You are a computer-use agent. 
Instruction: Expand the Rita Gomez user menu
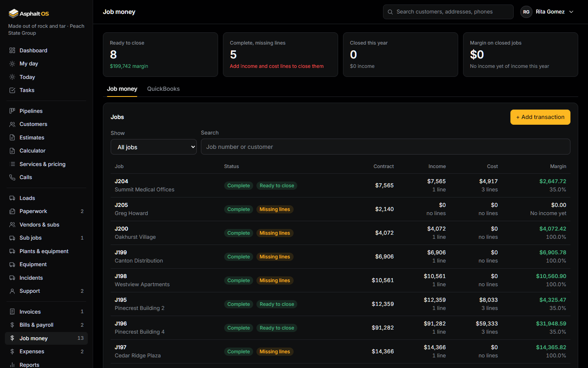pos(547,12)
